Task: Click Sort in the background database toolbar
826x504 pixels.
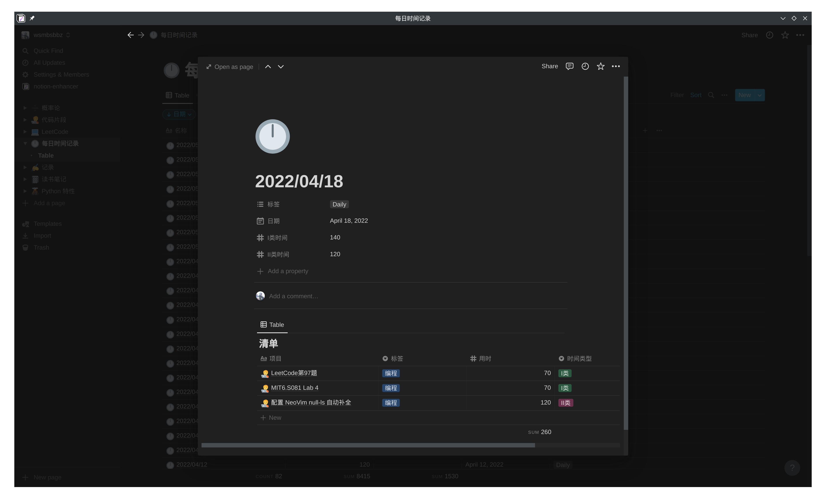Action: [x=696, y=95]
